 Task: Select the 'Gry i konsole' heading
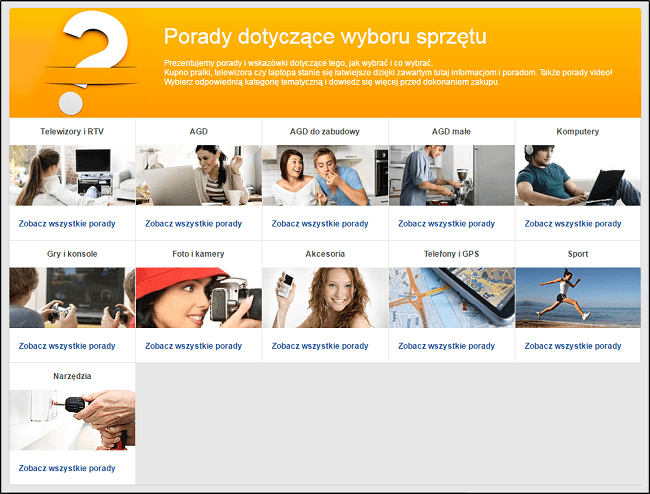click(72, 254)
